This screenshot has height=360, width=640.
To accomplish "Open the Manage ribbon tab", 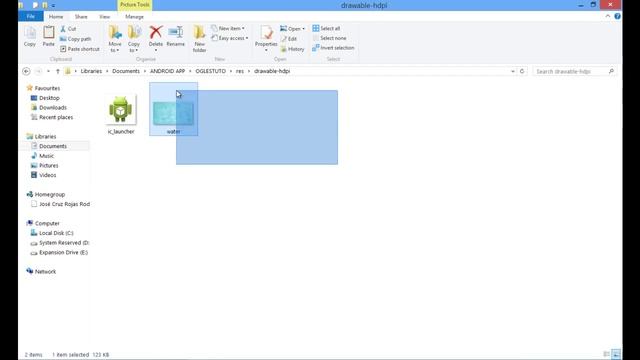I will point(134,17).
